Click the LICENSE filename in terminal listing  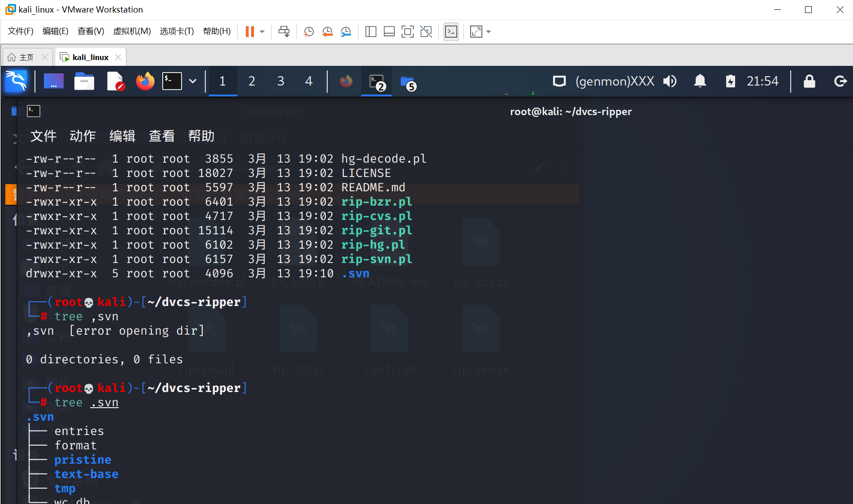[366, 173]
